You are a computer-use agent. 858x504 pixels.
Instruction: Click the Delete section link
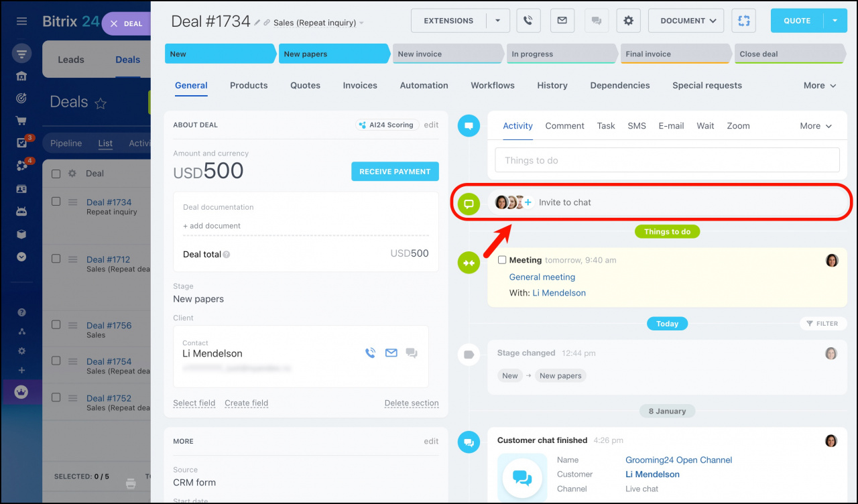[x=412, y=403]
